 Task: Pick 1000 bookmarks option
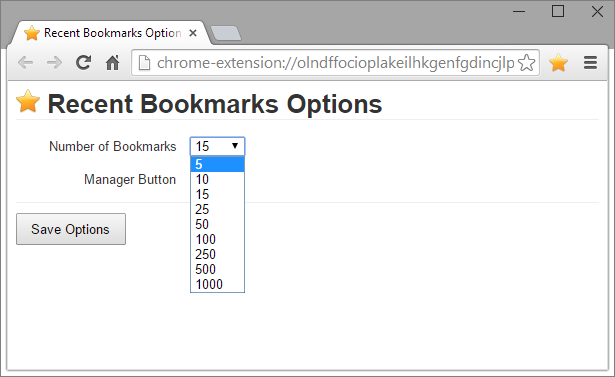[x=217, y=284]
